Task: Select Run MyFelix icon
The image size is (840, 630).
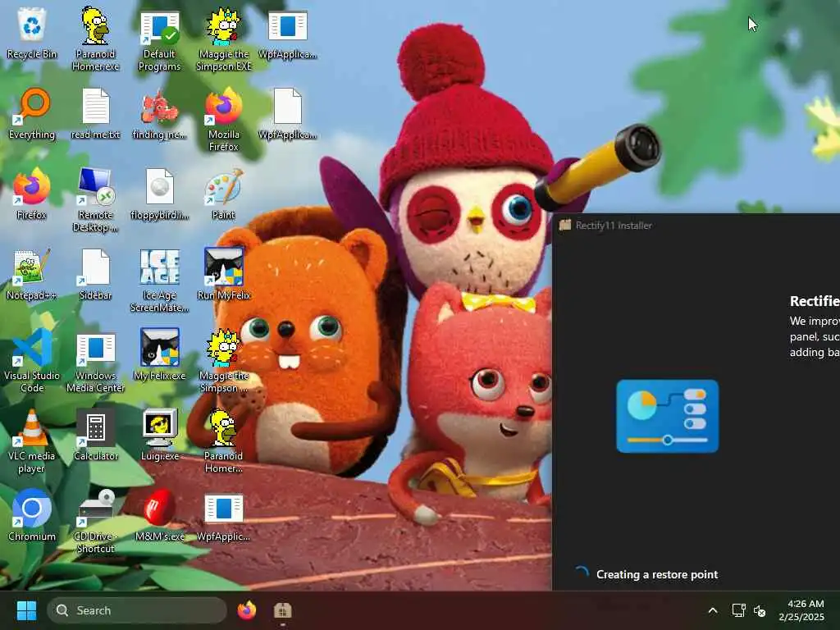Action: (223, 274)
